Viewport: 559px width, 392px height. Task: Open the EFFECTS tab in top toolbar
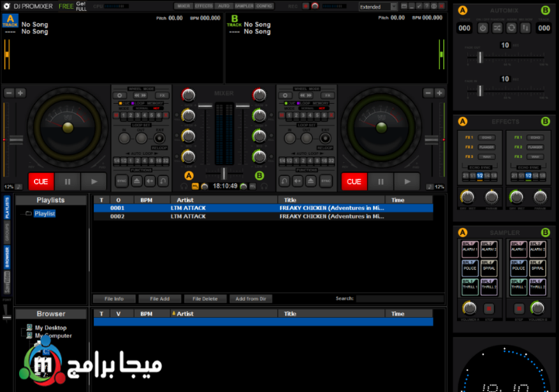203,6
